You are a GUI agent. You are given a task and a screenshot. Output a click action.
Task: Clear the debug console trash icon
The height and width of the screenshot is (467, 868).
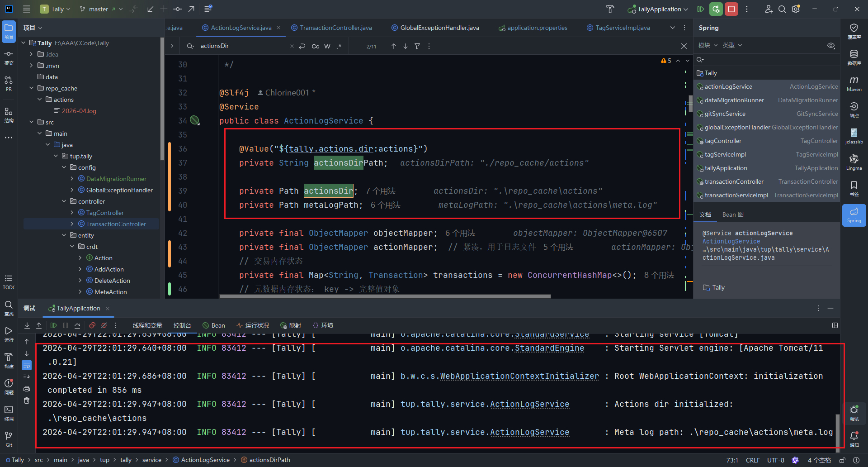pos(27,400)
